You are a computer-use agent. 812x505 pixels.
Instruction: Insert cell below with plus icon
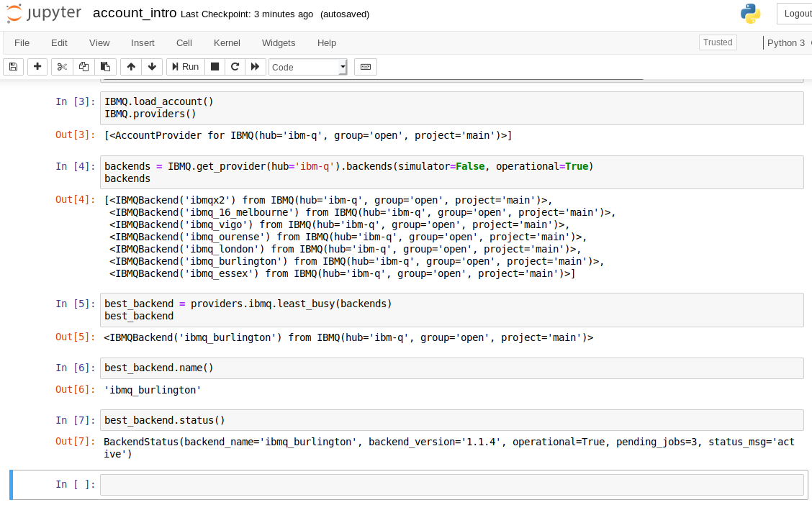point(37,67)
